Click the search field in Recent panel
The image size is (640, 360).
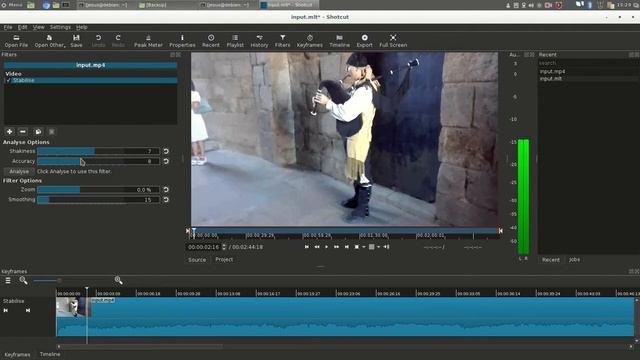pyautogui.click(x=588, y=63)
